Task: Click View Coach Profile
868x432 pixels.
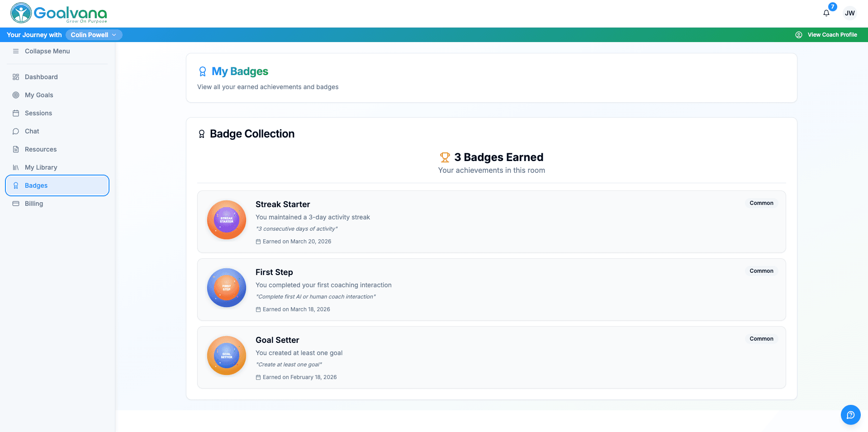Action: click(832, 35)
